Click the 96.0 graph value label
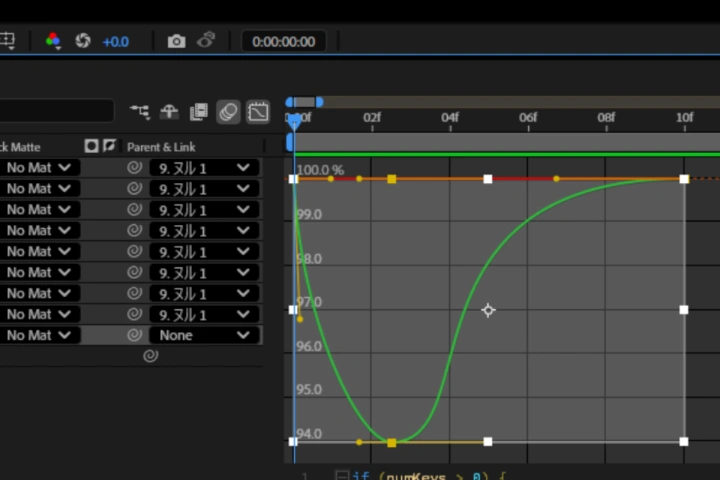 pyautogui.click(x=309, y=346)
